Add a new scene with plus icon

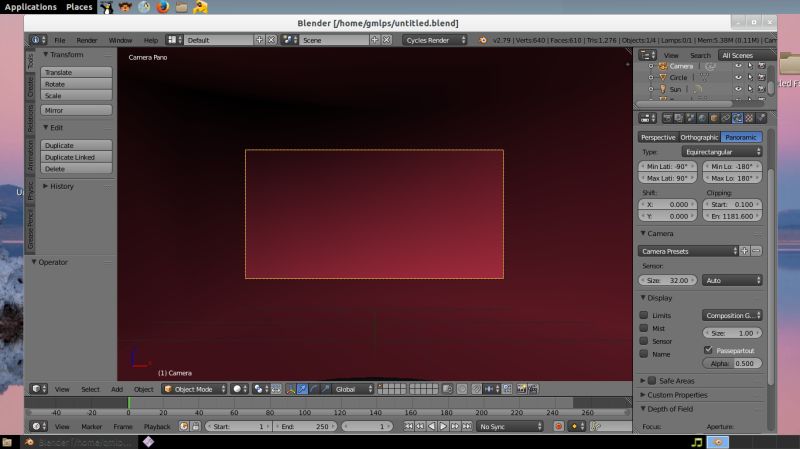point(374,40)
